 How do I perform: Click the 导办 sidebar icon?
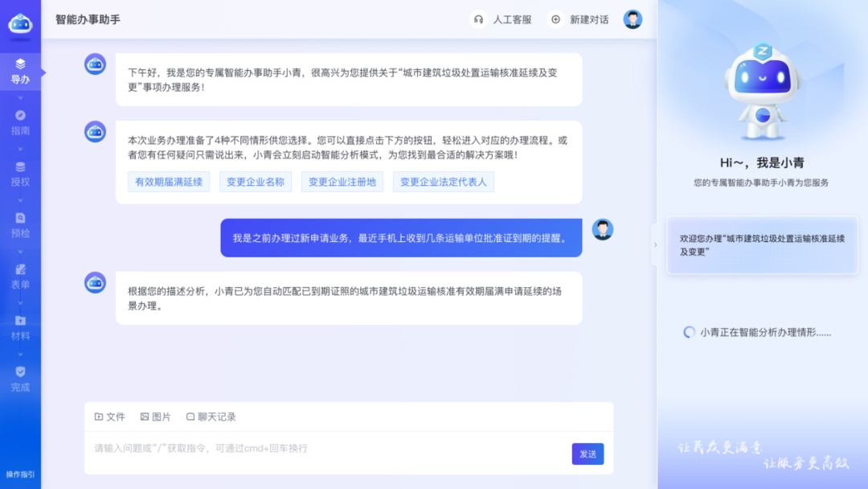[x=20, y=64]
